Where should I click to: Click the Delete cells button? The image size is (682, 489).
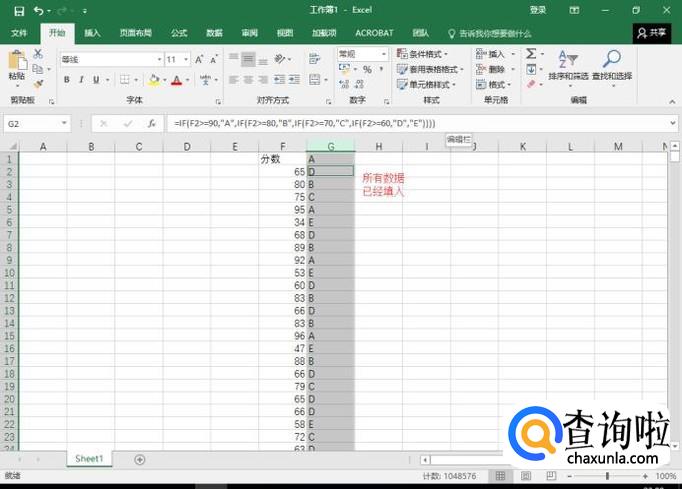click(495, 69)
